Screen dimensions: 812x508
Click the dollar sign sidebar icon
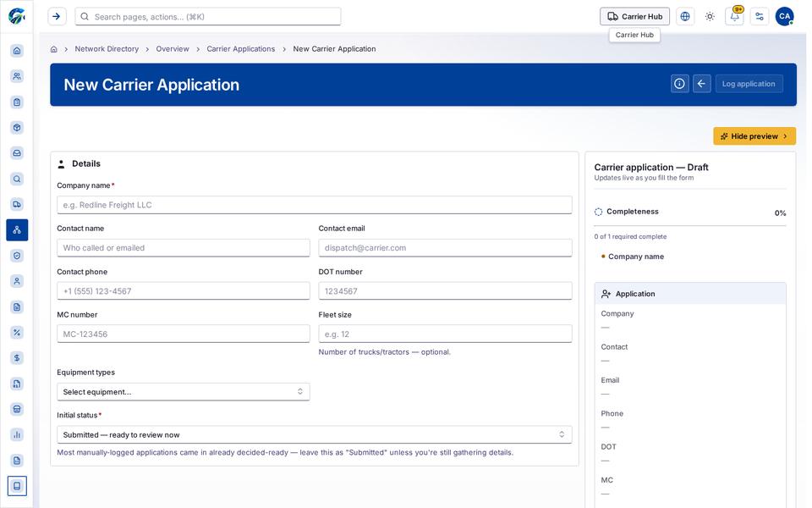pyautogui.click(x=17, y=358)
